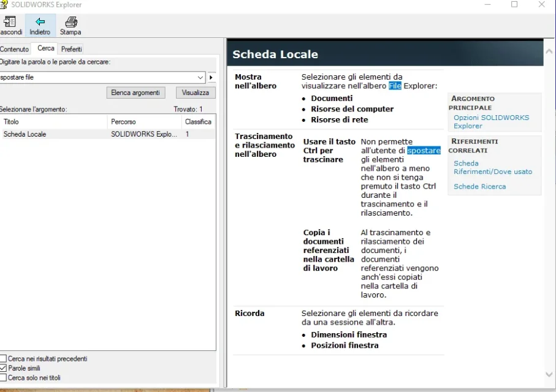Viewport: 556px width, 392px height.
Task: Print the topic using the Stampa icon
Action: 71,21
